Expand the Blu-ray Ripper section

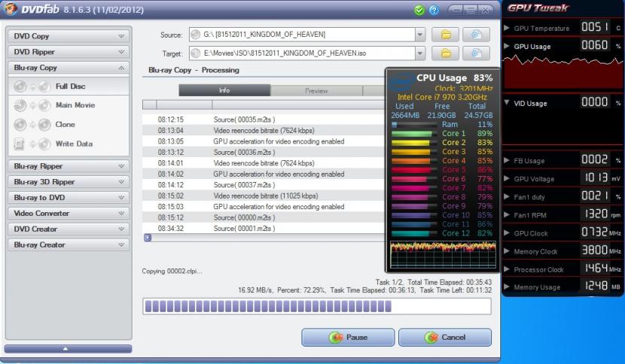pos(69,166)
